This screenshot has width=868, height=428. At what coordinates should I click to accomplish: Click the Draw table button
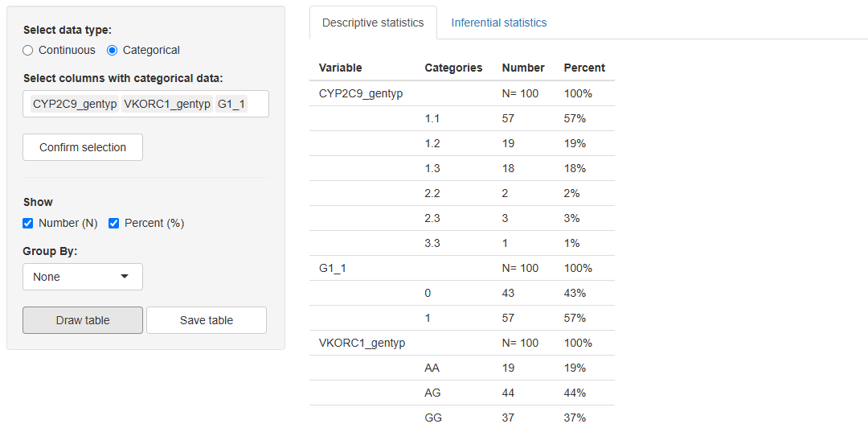pos(83,320)
